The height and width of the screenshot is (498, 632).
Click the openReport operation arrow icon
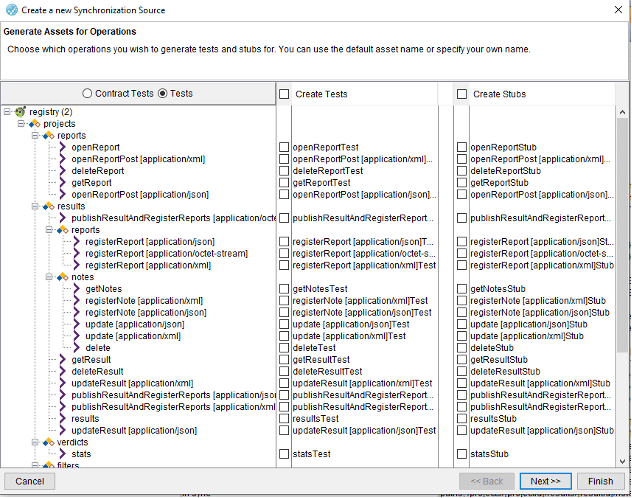pos(61,147)
